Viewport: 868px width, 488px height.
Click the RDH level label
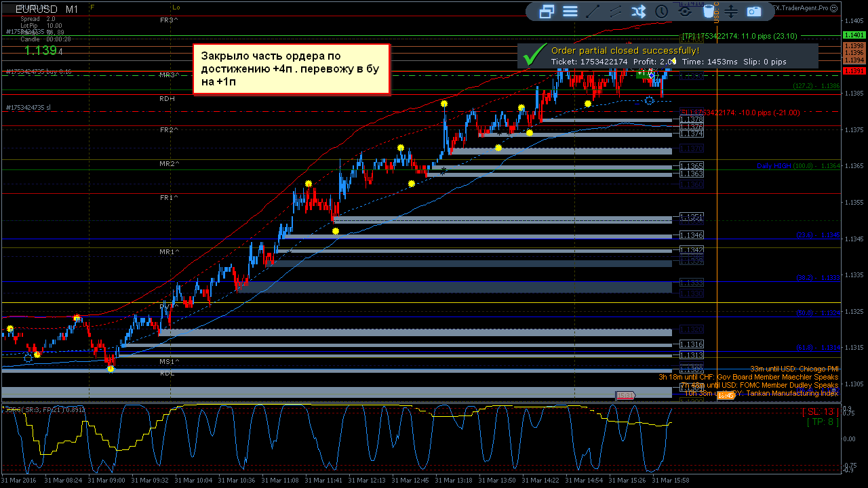(167, 98)
